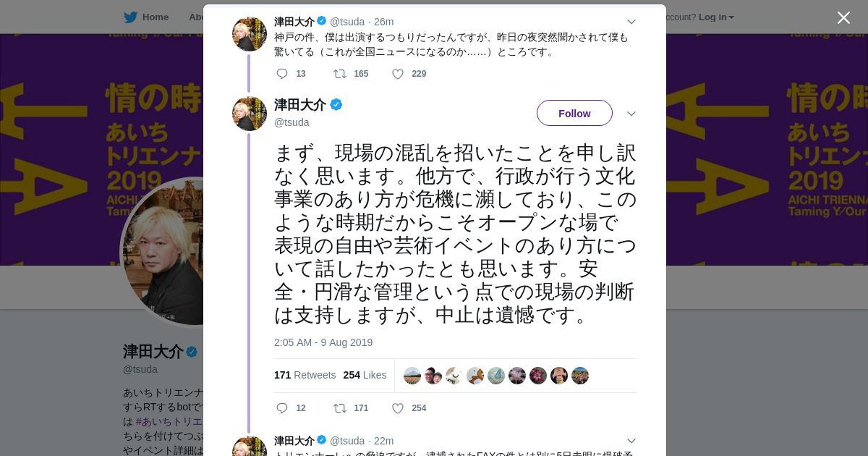Click the Twitter bird Home icon

pos(130,17)
